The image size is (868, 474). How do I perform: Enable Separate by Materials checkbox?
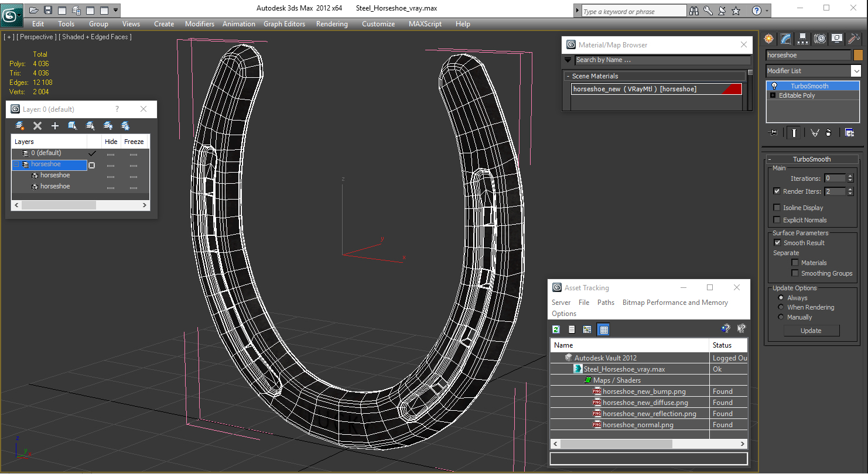[795, 263]
